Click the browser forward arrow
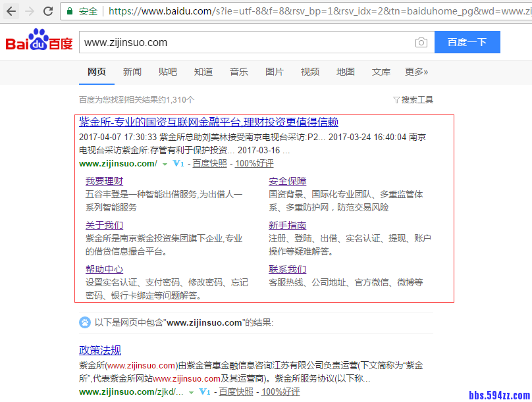 pyautogui.click(x=28, y=11)
